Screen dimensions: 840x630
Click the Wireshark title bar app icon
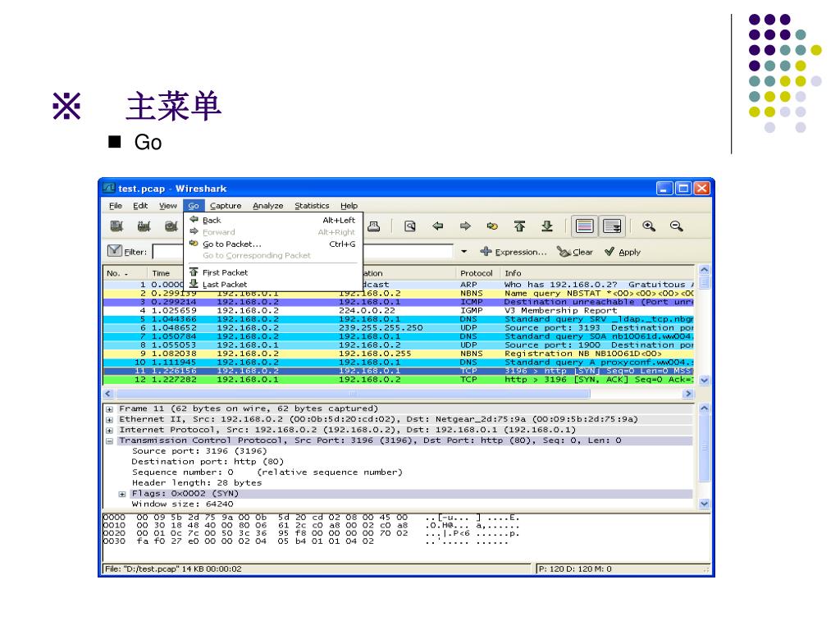point(109,188)
